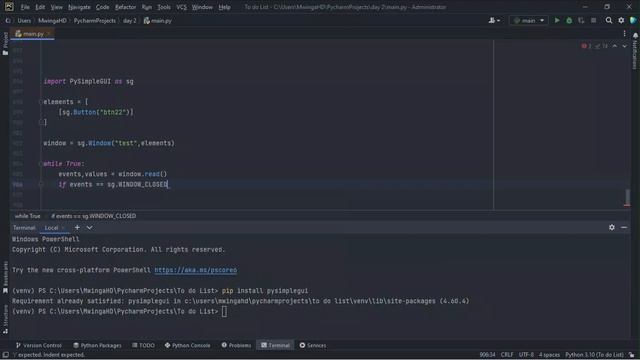Open the File menu
Image resolution: width=640 pixels, height=360 pixels.
click(x=25, y=7)
